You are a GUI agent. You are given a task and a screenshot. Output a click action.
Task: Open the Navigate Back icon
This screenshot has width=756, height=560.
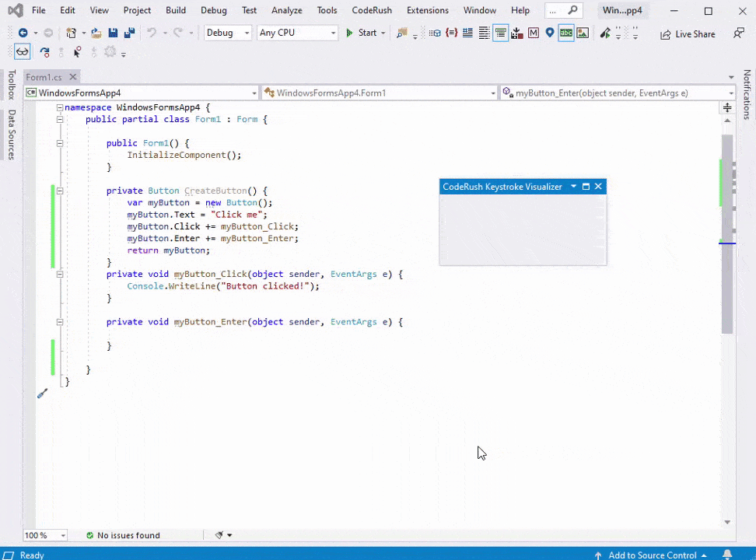(x=23, y=33)
